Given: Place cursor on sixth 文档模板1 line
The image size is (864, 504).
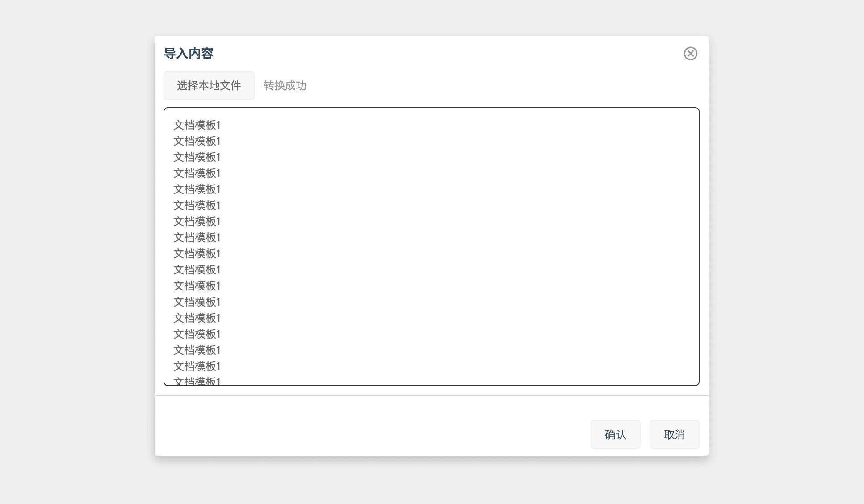Looking at the screenshot, I should coord(197,206).
